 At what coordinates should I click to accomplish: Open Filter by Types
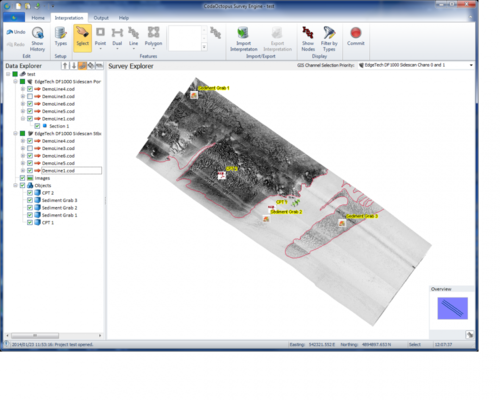(x=329, y=39)
